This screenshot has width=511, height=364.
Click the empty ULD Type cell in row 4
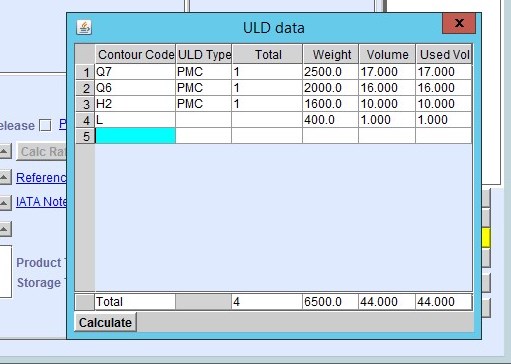pyautogui.click(x=204, y=120)
